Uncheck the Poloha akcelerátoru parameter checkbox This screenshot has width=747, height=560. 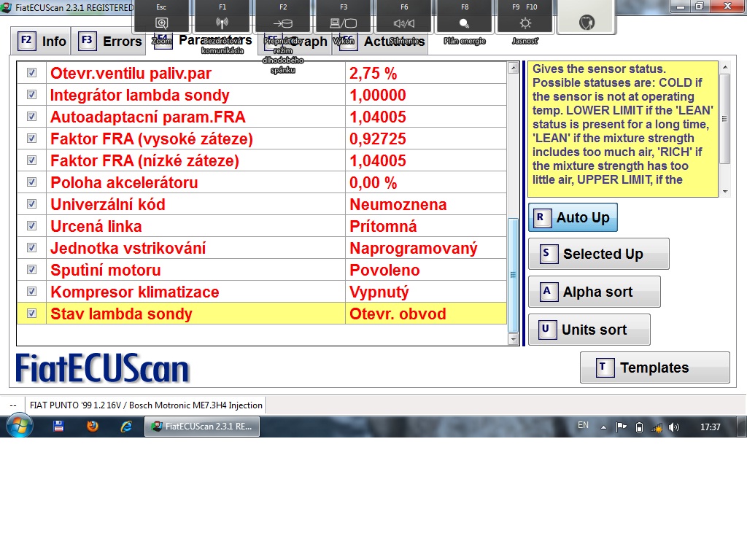(31, 182)
